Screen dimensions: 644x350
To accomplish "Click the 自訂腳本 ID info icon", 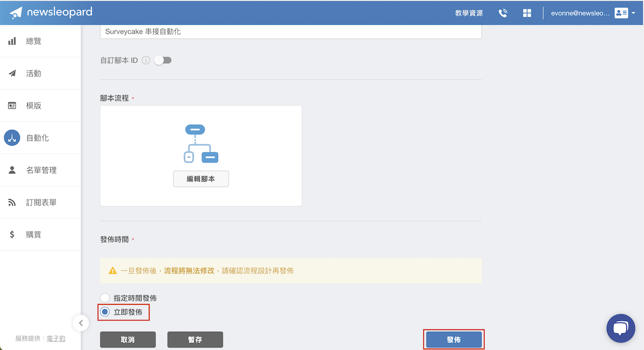I will point(146,61).
